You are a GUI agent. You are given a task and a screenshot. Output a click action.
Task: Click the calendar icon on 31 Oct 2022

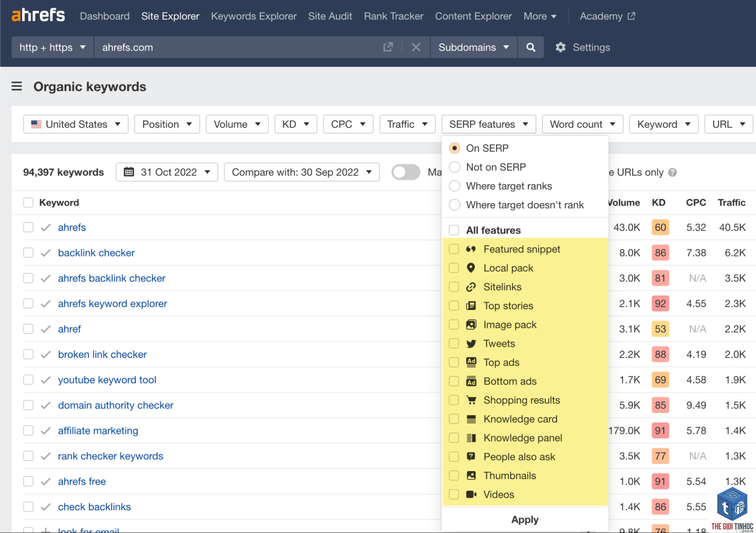pyautogui.click(x=129, y=172)
